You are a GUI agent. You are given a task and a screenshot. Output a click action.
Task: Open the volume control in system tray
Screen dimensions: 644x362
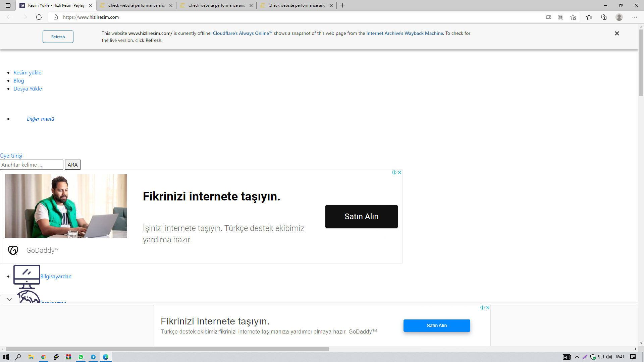tap(609, 357)
